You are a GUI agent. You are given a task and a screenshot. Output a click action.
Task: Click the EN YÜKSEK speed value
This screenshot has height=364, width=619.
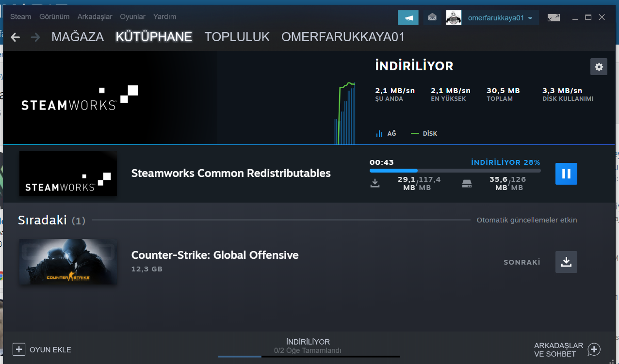(x=451, y=91)
